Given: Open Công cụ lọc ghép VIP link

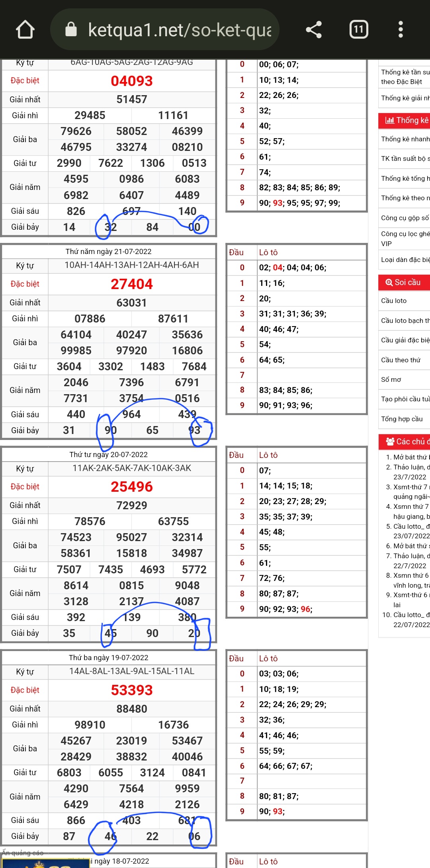Looking at the screenshot, I should pos(405,239).
